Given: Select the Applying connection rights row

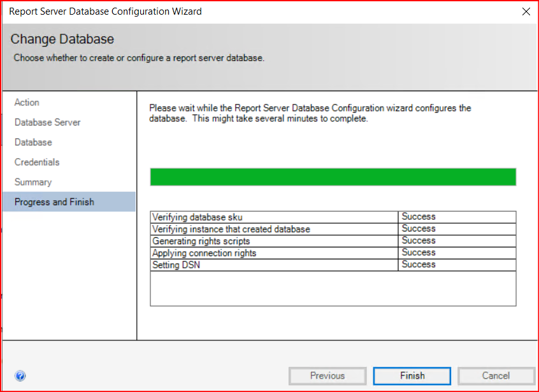Looking at the screenshot, I should tap(204, 253).
